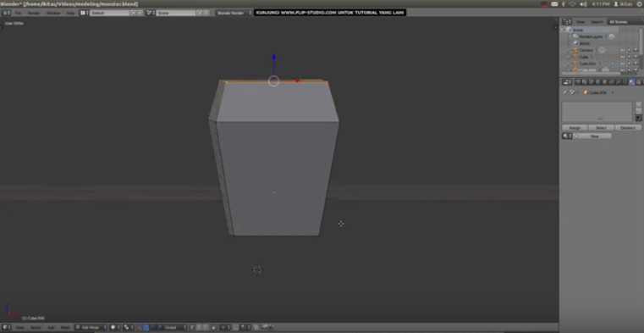
Task: Toggle Camera renderability in outliner
Action: click(x=636, y=50)
